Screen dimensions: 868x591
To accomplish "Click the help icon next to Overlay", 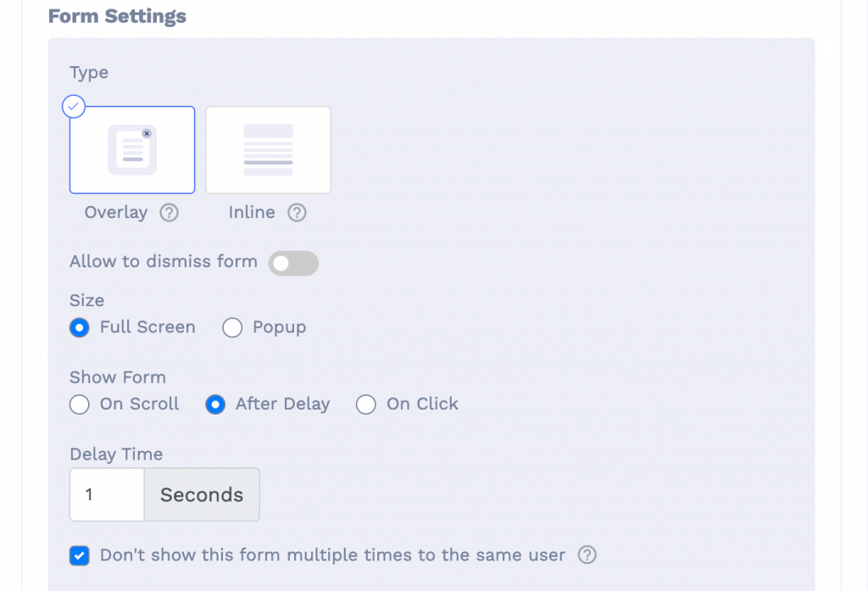I will [170, 213].
